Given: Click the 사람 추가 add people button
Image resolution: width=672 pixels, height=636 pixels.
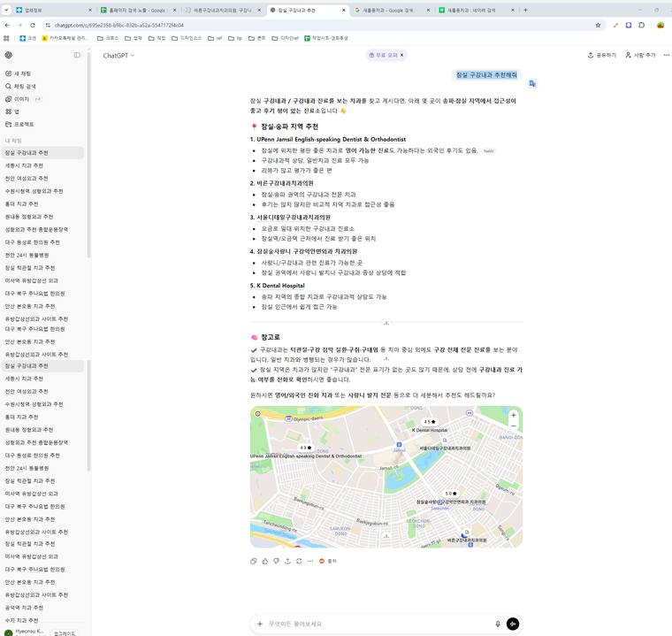Looking at the screenshot, I should pyautogui.click(x=640, y=55).
